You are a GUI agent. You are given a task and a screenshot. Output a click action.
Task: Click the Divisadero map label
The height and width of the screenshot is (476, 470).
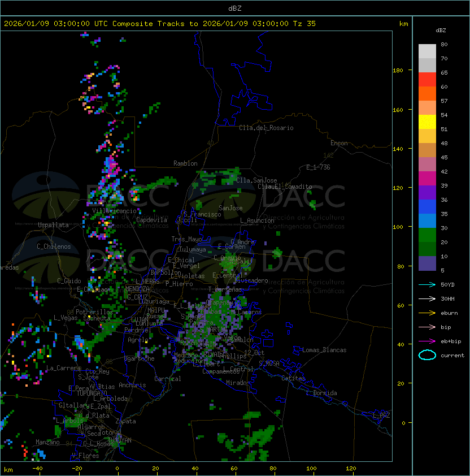[251, 280]
